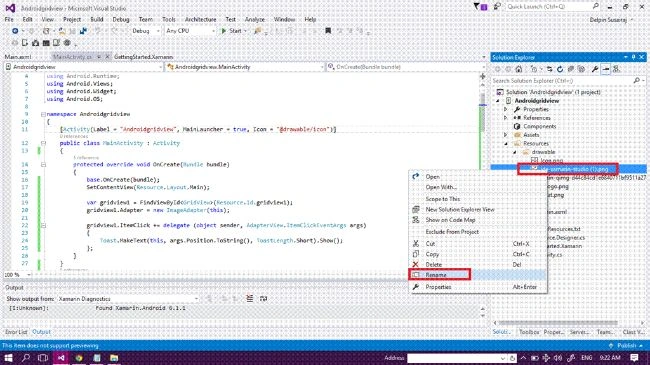Toggle the Preview Selected Items button
This screenshot has height=365, width=650.
(606, 69)
